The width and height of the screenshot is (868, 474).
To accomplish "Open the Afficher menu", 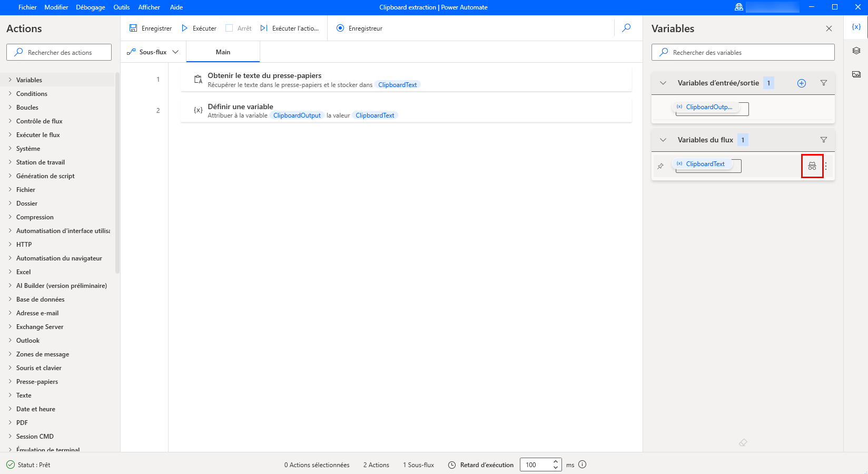I will [149, 7].
